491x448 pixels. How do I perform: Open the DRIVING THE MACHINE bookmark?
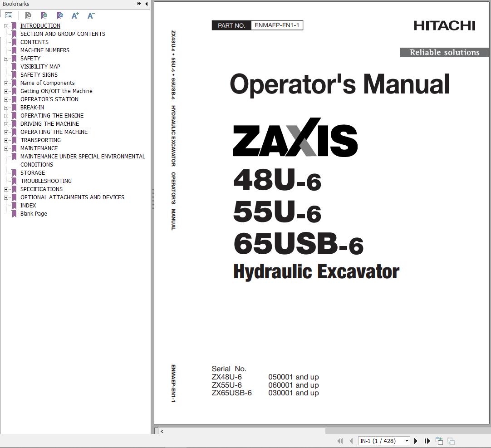point(50,123)
